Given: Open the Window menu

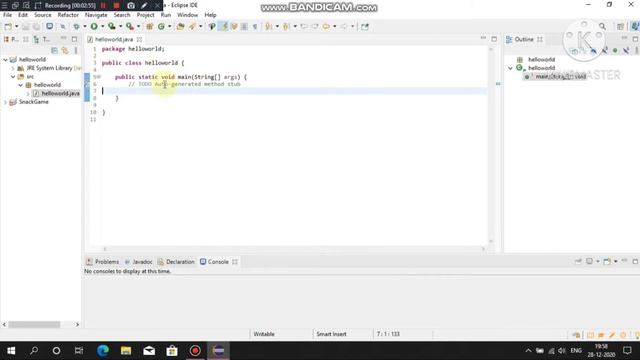Looking at the screenshot, I should click(187, 15).
